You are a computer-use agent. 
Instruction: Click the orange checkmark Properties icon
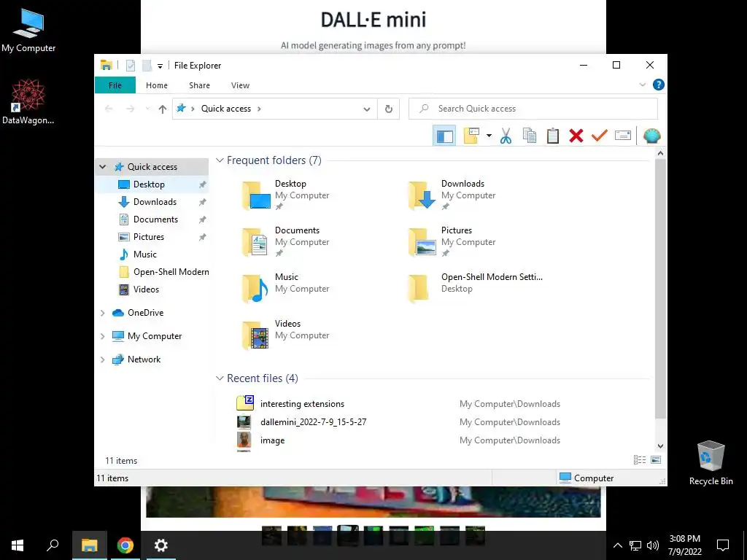tap(600, 136)
